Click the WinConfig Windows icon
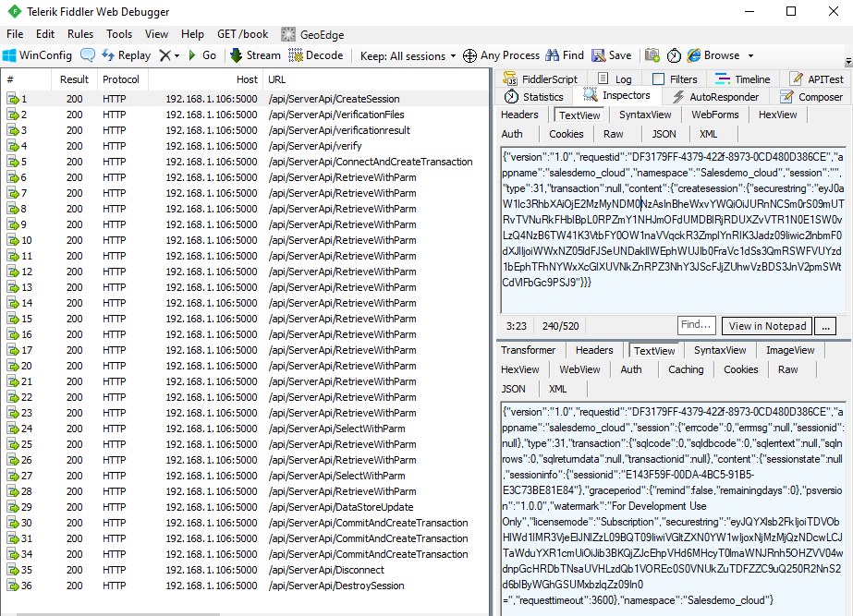 (x=9, y=55)
